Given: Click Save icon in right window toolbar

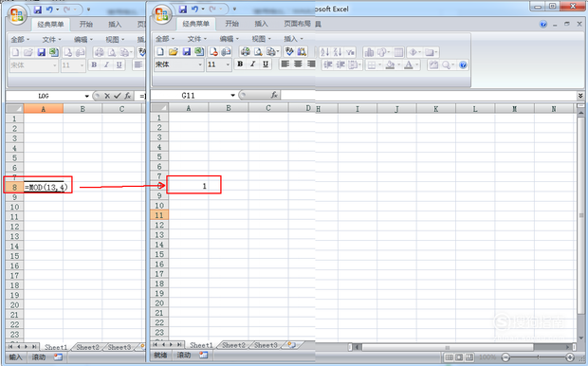Looking at the screenshot, I should tap(187, 52).
